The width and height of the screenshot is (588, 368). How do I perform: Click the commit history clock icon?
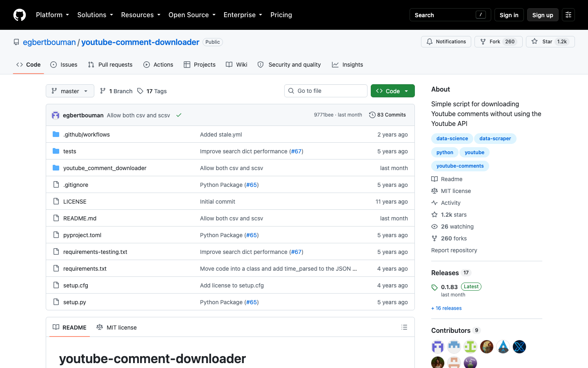(372, 115)
